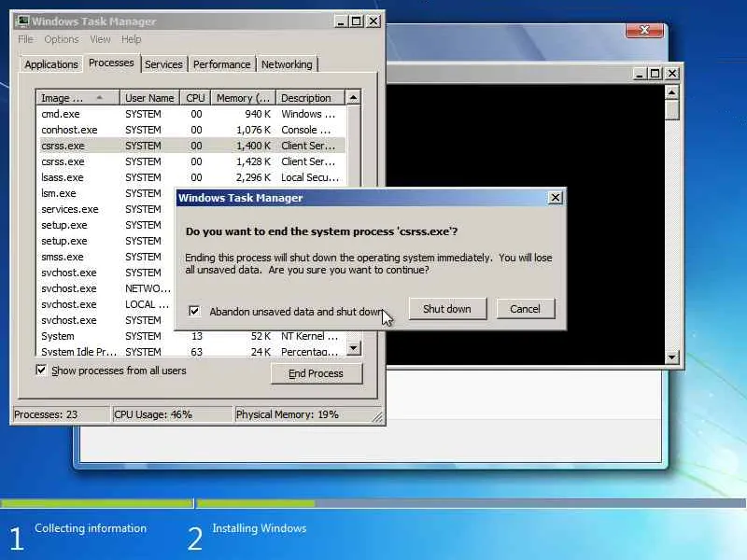Open the Options menu
The width and height of the screenshot is (747, 560).
pyautogui.click(x=62, y=39)
